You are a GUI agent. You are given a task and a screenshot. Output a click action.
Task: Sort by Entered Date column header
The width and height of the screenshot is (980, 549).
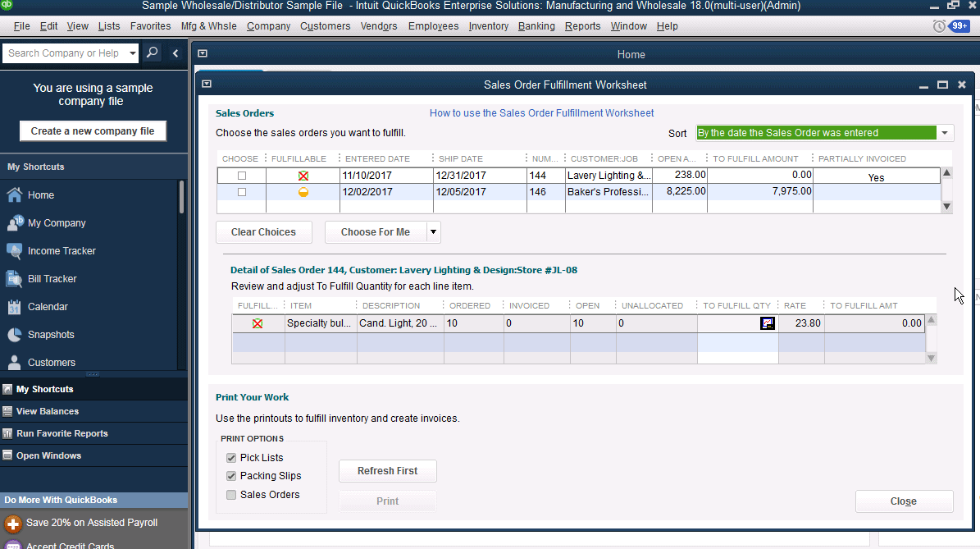tap(377, 159)
